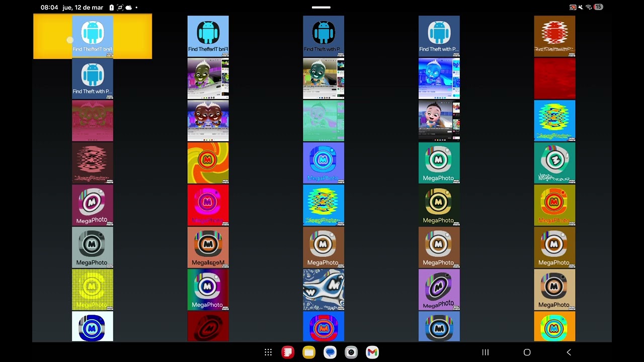Open black background yellow MegaPhoto thumbnail
644x362 pixels.
(x=439, y=205)
